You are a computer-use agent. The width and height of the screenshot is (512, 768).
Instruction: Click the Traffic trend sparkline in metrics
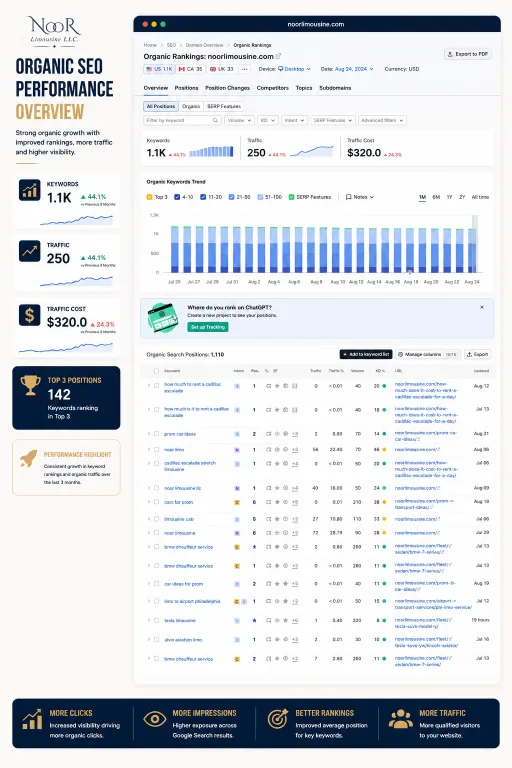(x=312, y=151)
